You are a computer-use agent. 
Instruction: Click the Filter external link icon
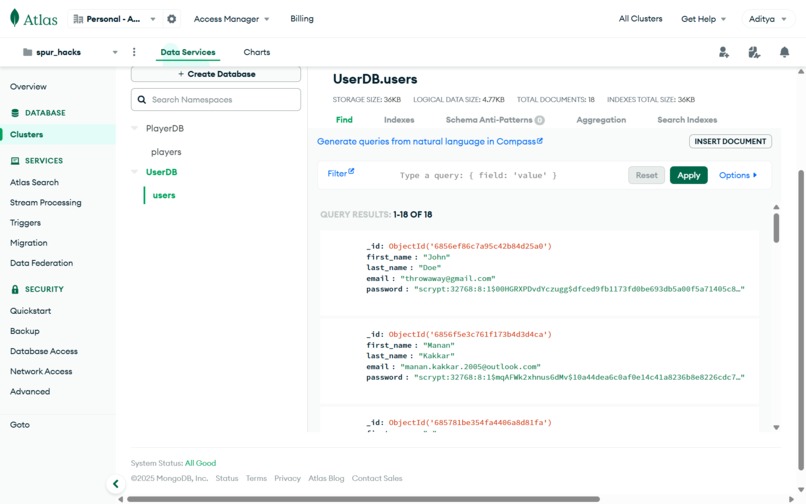[x=351, y=171]
